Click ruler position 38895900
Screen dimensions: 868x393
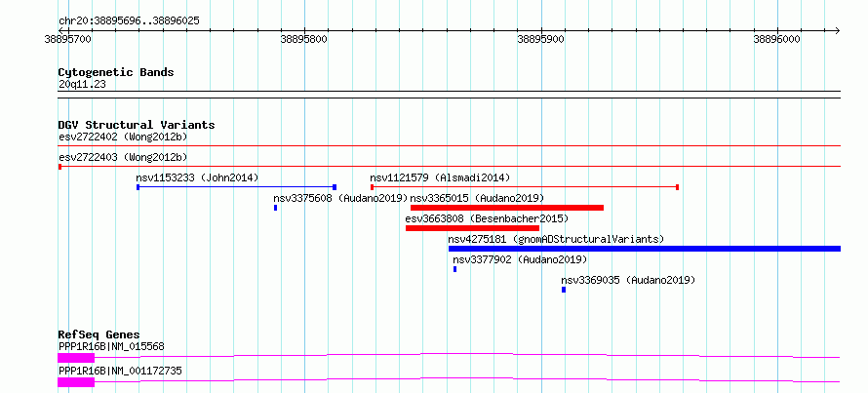(540, 40)
